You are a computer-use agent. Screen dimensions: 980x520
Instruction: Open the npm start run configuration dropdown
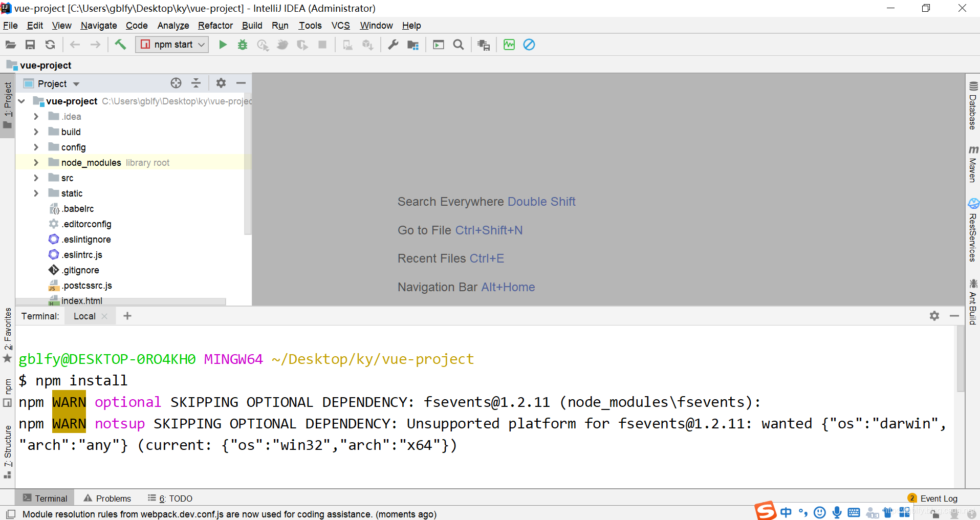coord(172,45)
